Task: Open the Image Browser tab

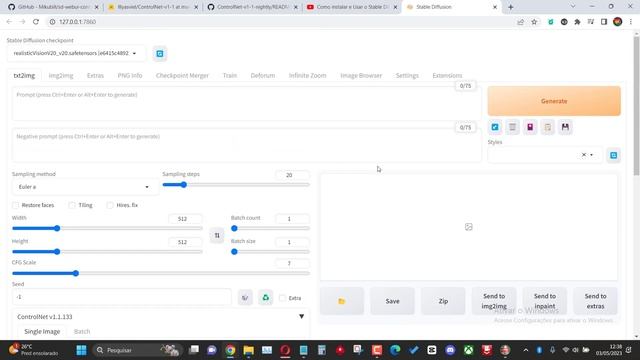Action: pos(361,76)
